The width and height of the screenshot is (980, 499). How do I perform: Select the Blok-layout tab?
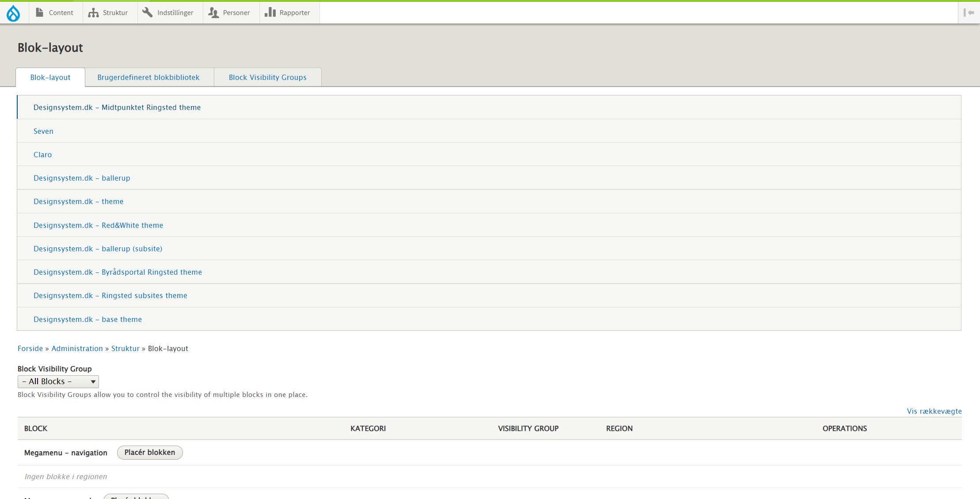pos(50,77)
